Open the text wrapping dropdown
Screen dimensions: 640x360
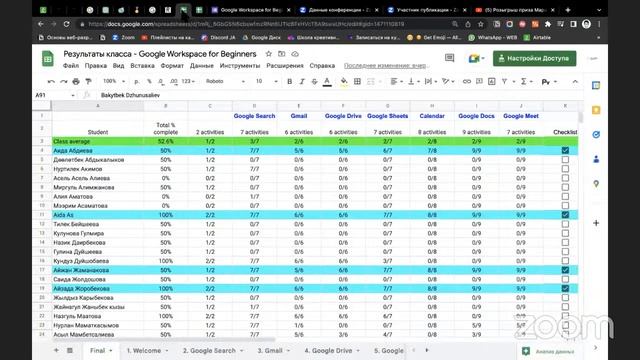(x=431, y=82)
